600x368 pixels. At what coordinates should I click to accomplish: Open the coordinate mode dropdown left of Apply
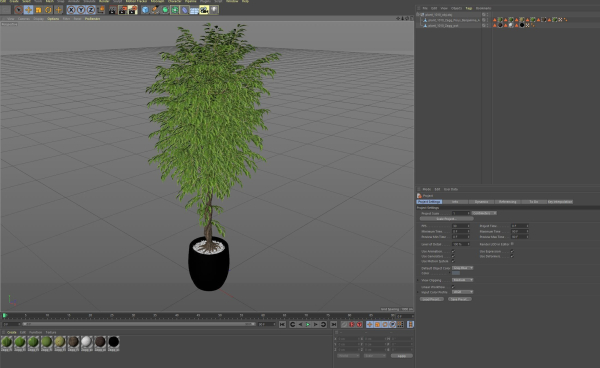pyautogui.click(x=348, y=356)
